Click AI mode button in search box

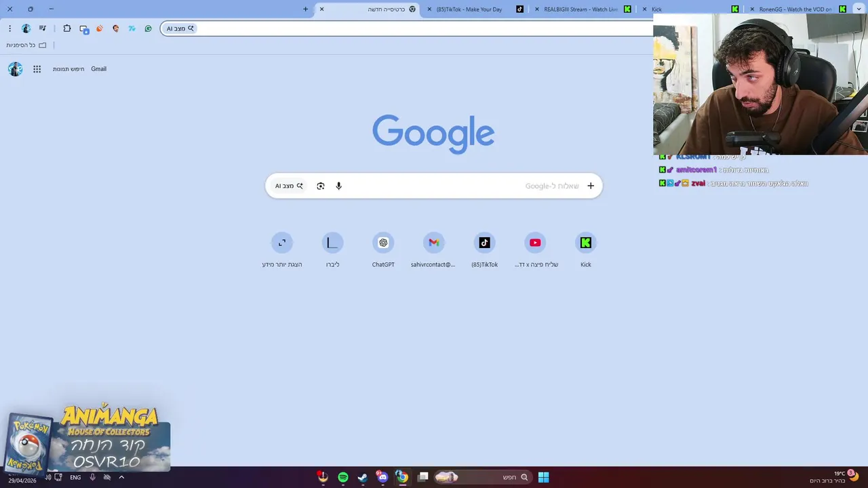point(289,186)
